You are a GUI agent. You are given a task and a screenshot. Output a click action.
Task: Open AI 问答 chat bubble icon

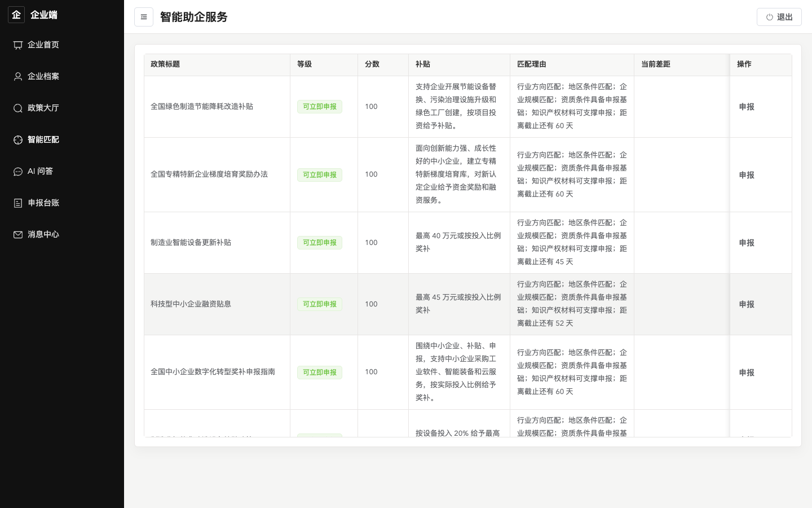tap(18, 172)
